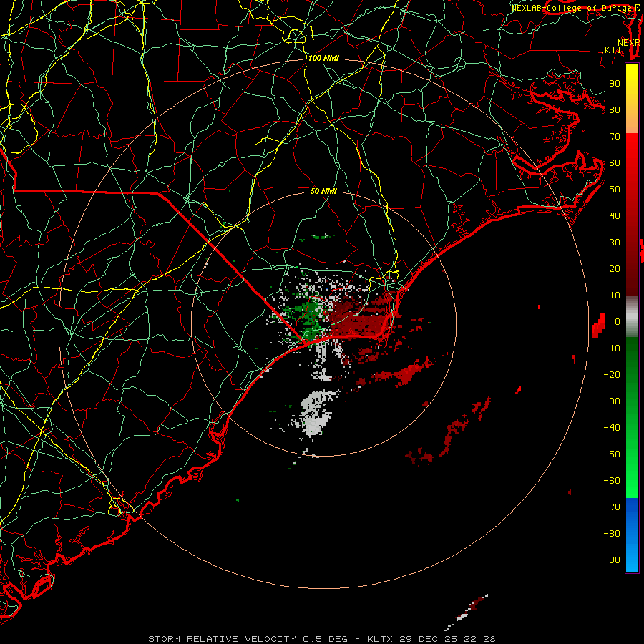Select the -30 scale label
Screen dimensions: 644x644
click(612, 401)
